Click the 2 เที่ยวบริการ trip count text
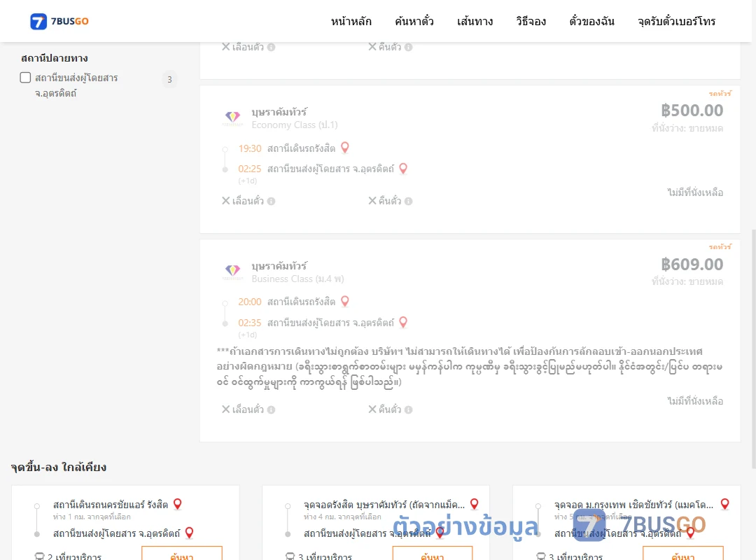Image resolution: width=756 pixels, height=560 pixels. pyautogui.click(x=74, y=556)
